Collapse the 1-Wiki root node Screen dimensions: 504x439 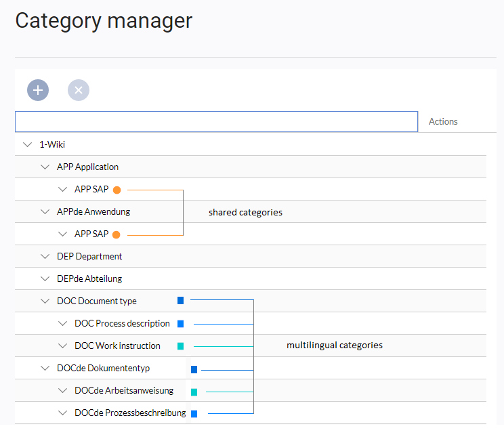[x=28, y=144]
